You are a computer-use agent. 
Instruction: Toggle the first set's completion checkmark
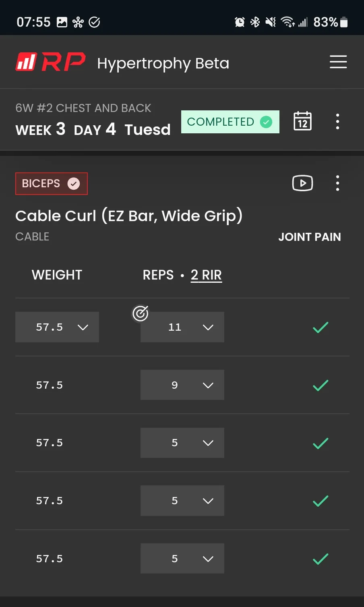321,327
